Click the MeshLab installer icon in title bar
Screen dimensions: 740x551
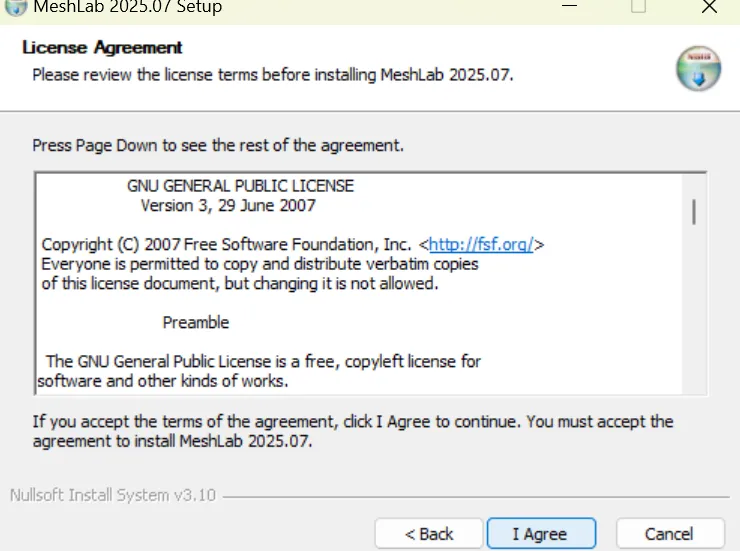coord(15,7)
